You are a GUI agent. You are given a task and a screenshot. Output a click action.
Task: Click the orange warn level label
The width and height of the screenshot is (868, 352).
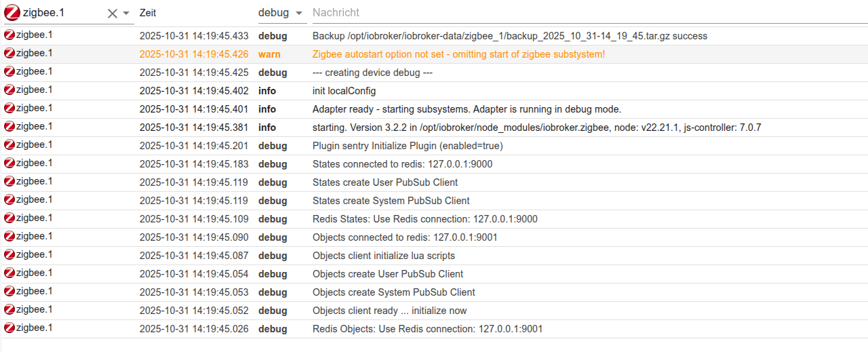[x=269, y=54]
